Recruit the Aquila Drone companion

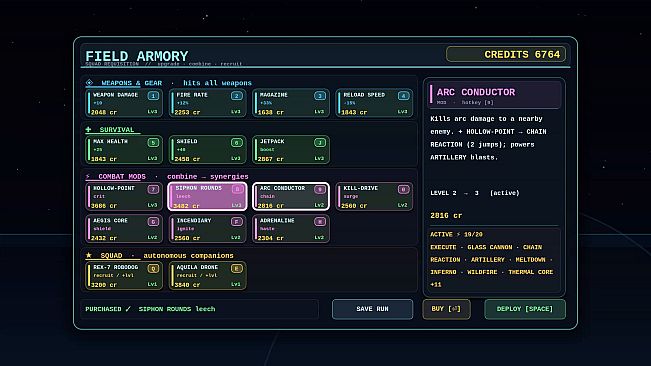207,276
